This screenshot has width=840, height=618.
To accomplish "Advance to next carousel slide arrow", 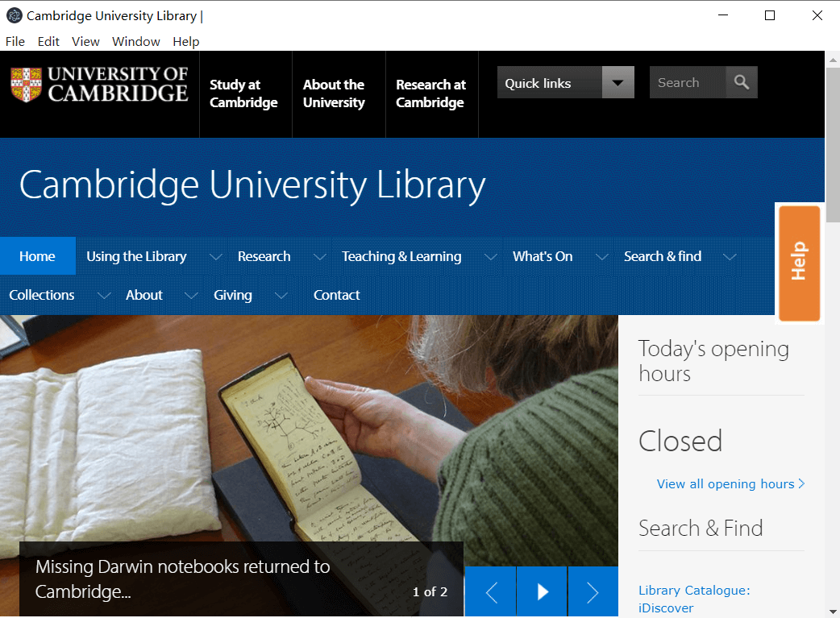I will coord(593,591).
